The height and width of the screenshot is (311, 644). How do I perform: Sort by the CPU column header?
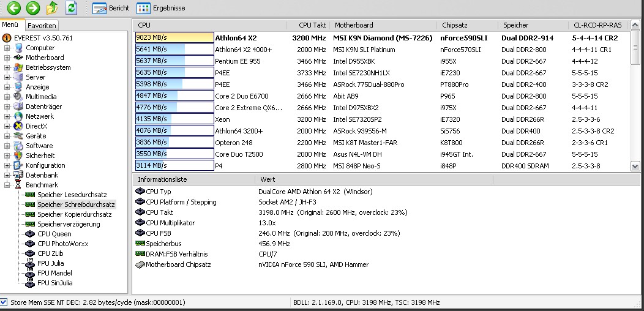209,25
